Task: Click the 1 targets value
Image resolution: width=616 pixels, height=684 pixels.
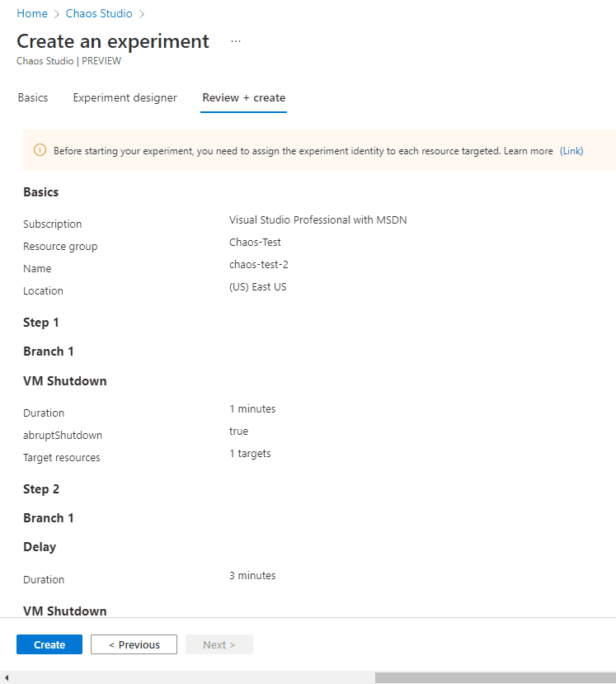Action: (x=250, y=454)
